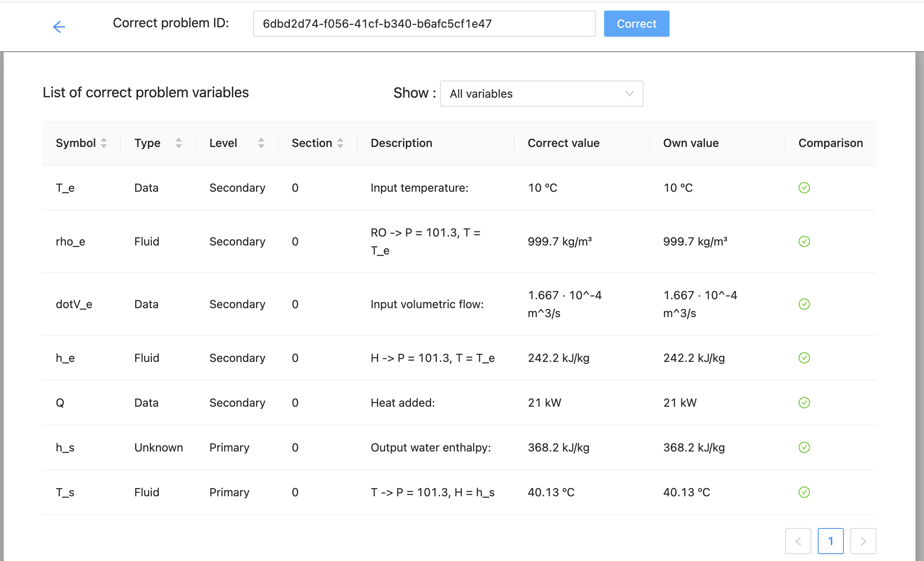
Task: Sort table by Section column
Action: [x=340, y=143]
